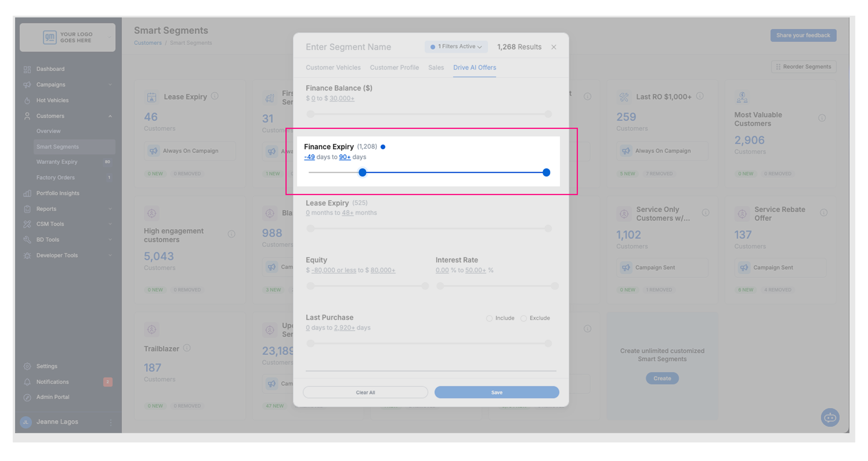Image resolution: width=868 pixels, height=461 pixels.
Task: Click the Hot Vehicles flame icon
Action: coord(27,100)
